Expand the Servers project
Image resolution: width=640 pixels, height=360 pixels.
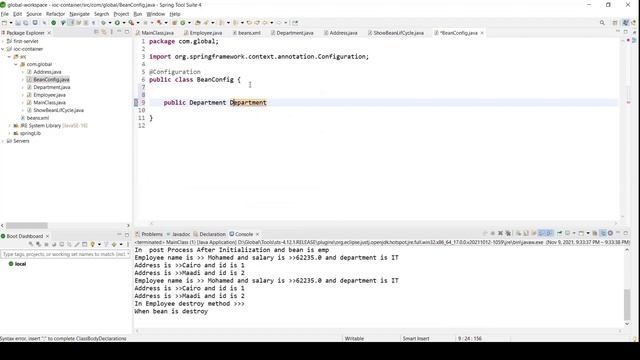point(3,141)
